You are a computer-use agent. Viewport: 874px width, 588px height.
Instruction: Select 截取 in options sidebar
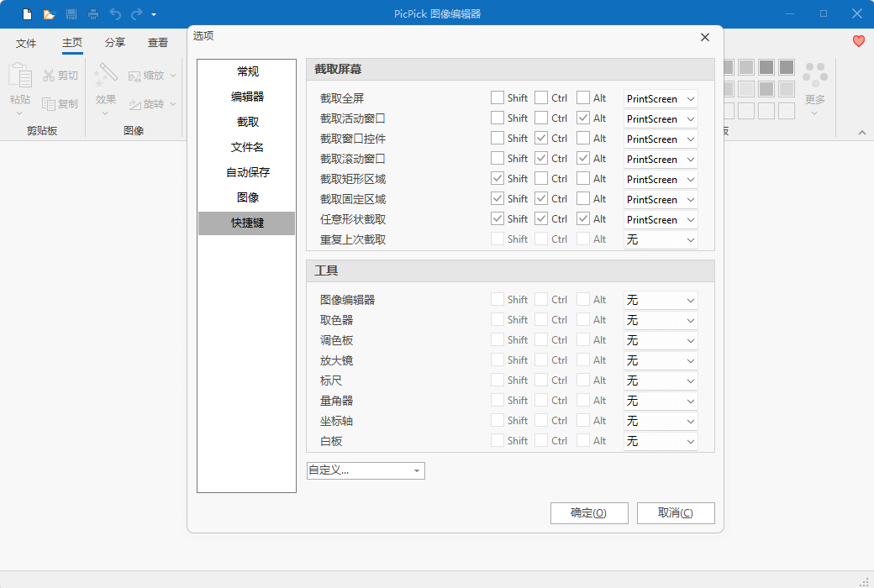coord(247,122)
